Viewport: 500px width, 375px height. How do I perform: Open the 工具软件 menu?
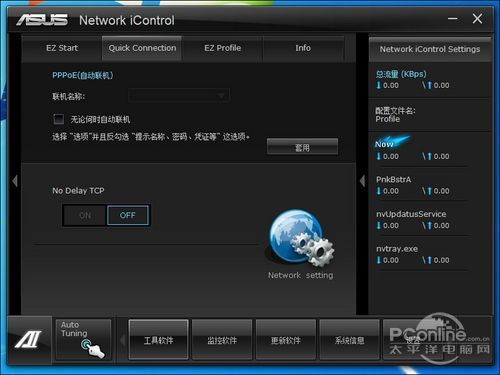pos(159,340)
